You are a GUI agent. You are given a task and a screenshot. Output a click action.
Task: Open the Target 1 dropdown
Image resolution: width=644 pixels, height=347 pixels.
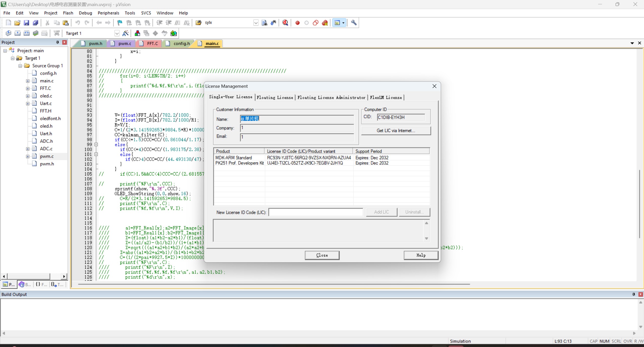pos(117,33)
